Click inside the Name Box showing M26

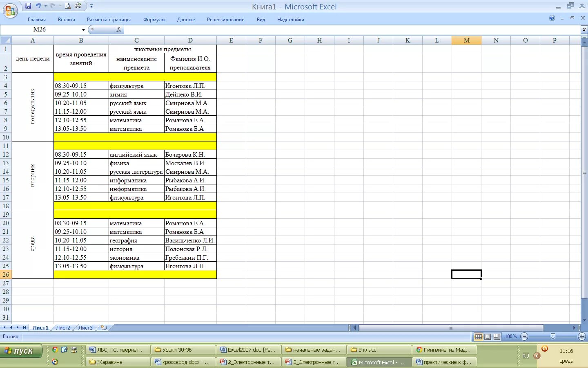[40, 29]
